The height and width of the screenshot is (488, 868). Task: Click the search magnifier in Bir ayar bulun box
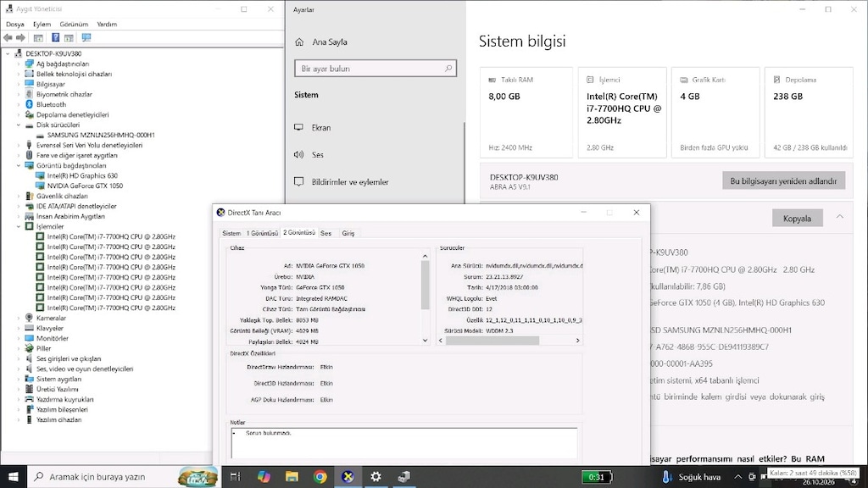point(448,69)
